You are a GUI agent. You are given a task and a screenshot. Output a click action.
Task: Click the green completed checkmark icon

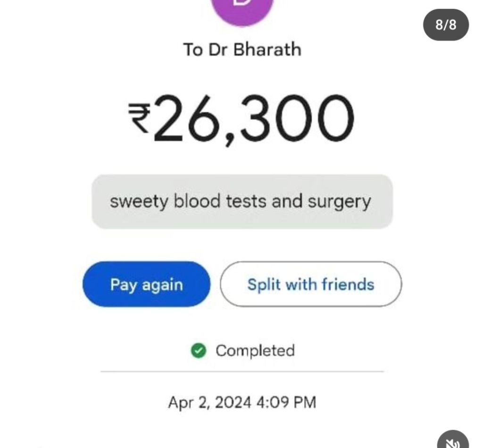[199, 351]
